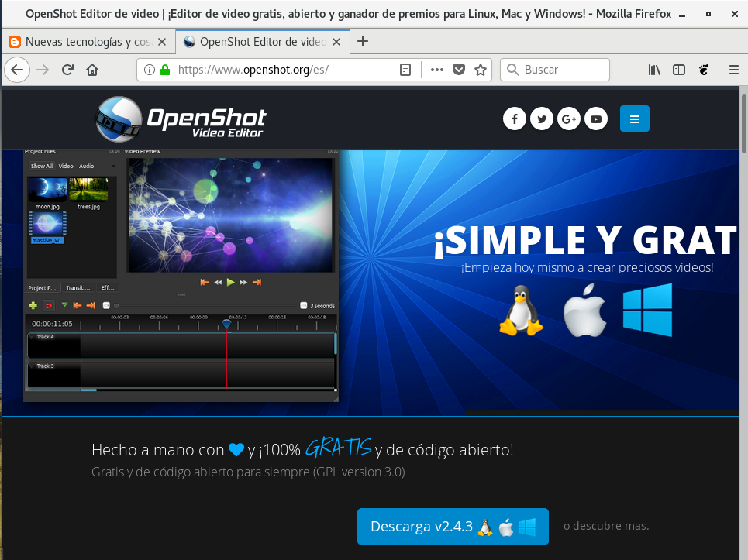Screen dimensions: 748x560
Task: Click the jump-to-start arrow in the preview controls
Action: pyautogui.click(x=204, y=282)
